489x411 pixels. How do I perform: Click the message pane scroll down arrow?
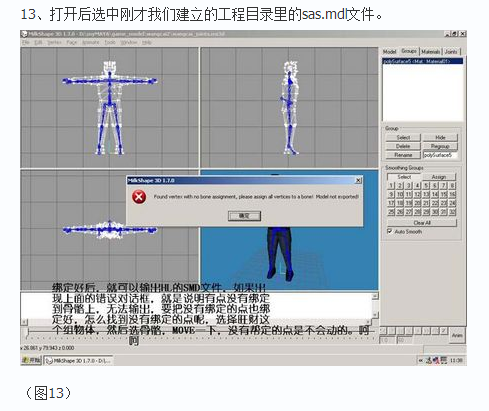tap(375, 315)
